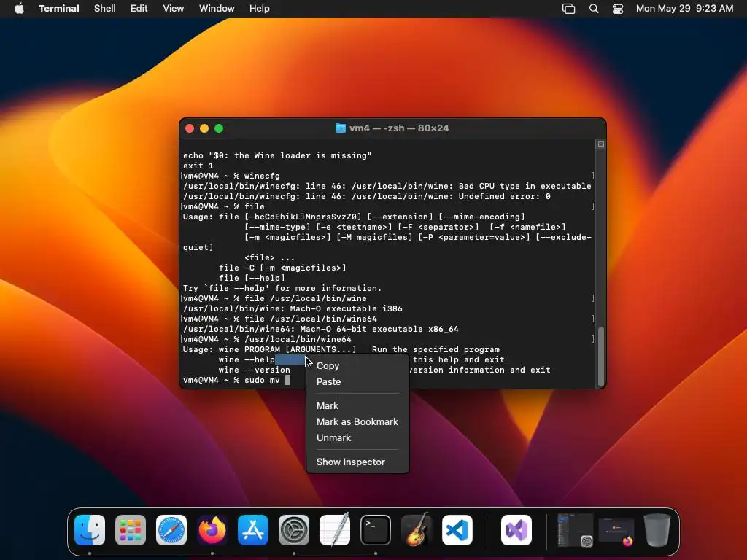Click the "Bad CPU type in executable" error line
The height and width of the screenshot is (560, 747).
pos(387,186)
